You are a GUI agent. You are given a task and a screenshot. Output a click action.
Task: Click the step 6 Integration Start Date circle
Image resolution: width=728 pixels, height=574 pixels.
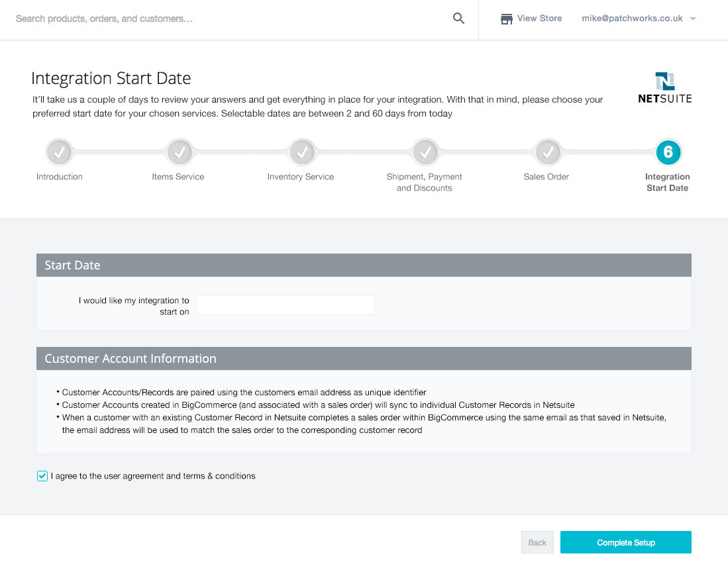coord(668,152)
